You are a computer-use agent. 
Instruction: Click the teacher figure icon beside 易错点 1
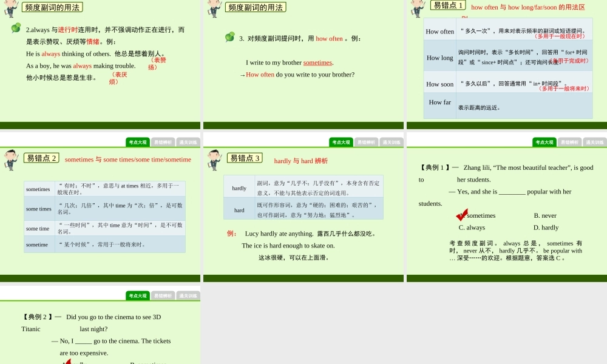(x=418, y=8)
